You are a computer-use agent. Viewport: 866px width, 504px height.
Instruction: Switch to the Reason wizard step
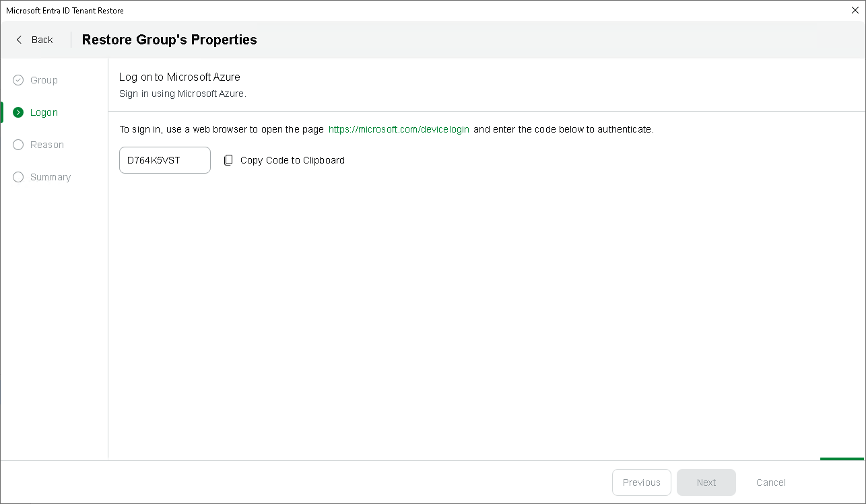pyautogui.click(x=47, y=145)
